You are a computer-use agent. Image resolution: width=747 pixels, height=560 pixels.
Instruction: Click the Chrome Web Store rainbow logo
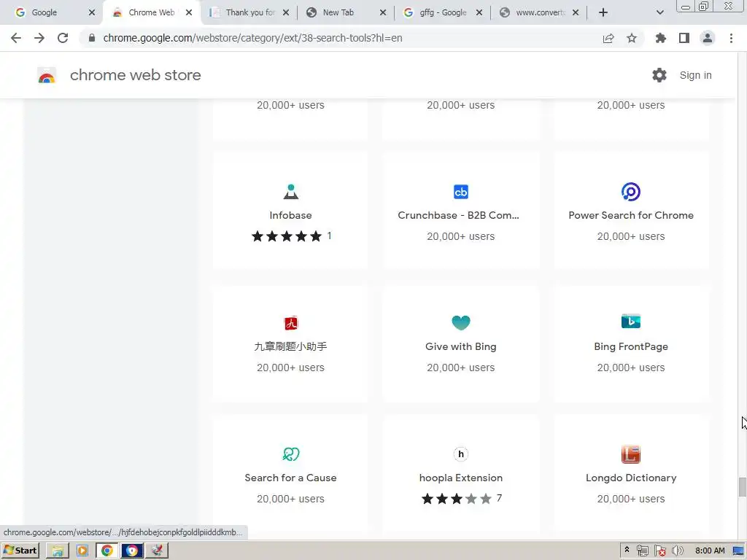pyautogui.click(x=47, y=75)
